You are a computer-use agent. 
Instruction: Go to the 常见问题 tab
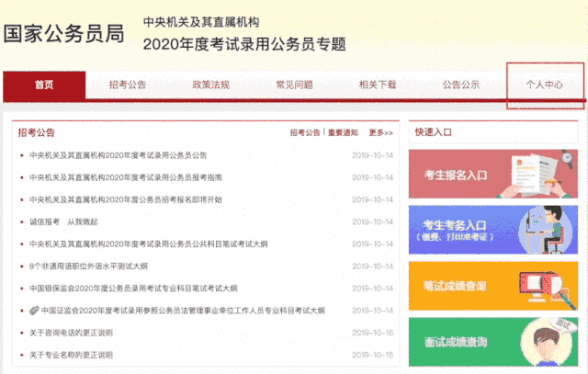[x=294, y=85]
